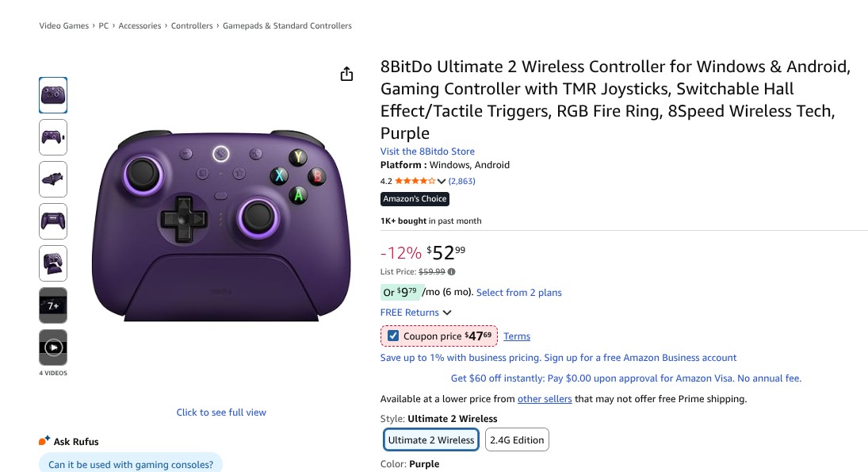Screen dimensions: 868x472
Task: Visit the 8Bitdo Store link
Action: tap(427, 152)
